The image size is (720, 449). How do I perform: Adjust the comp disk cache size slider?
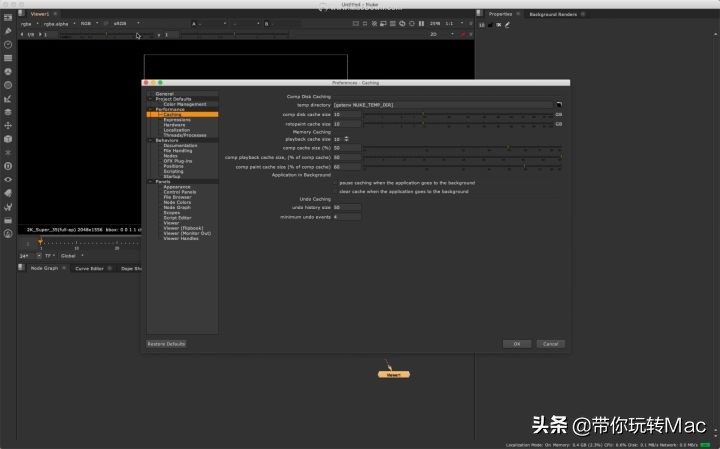(459, 115)
